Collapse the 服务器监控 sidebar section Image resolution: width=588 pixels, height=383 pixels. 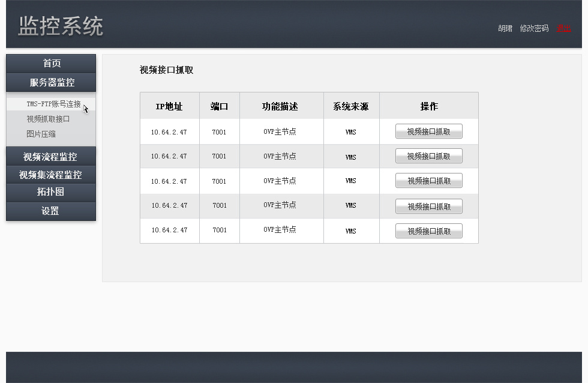51,82
